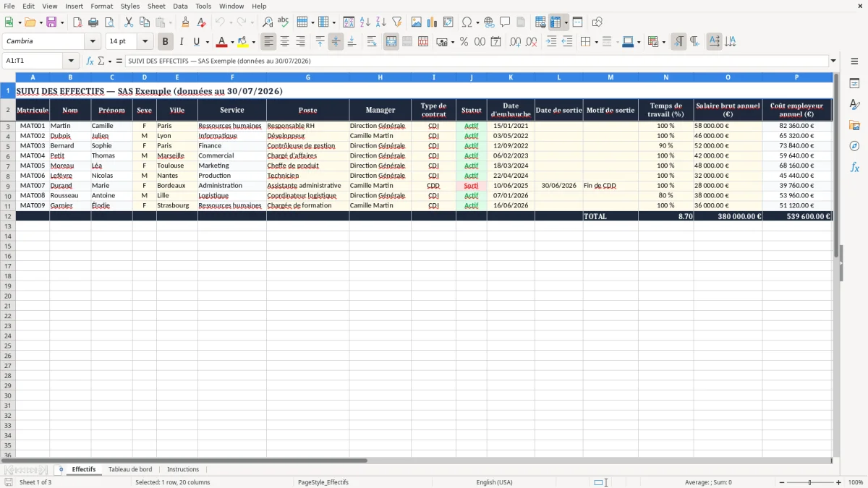
Task: Expand the formula bar arrow
Action: [x=833, y=61]
